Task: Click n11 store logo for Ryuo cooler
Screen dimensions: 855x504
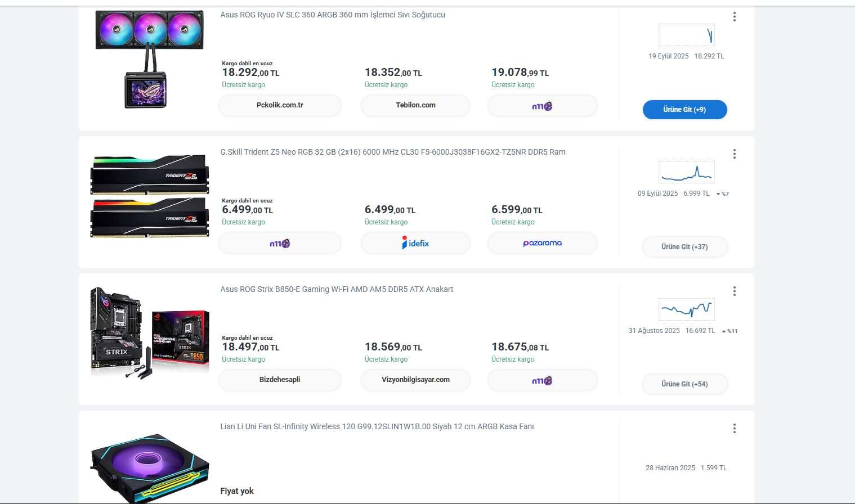Action: coord(542,106)
